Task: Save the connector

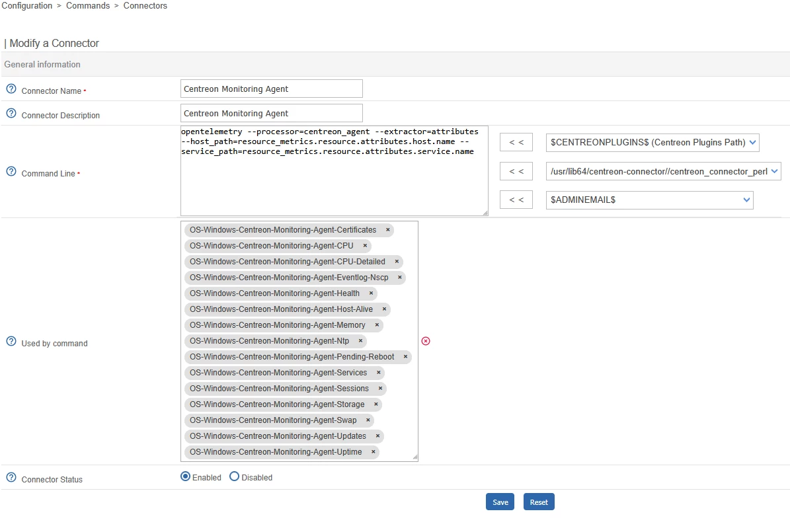Action: click(500, 502)
